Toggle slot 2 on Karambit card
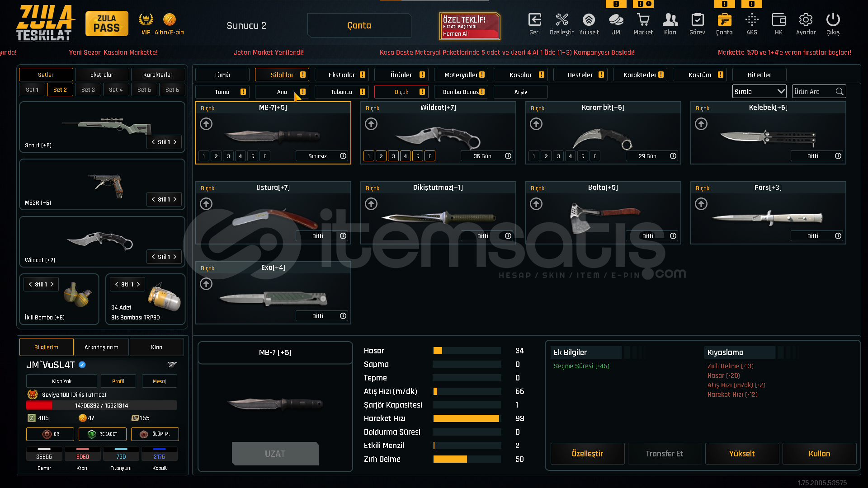Image resolution: width=868 pixels, height=488 pixels. tap(546, 156)
